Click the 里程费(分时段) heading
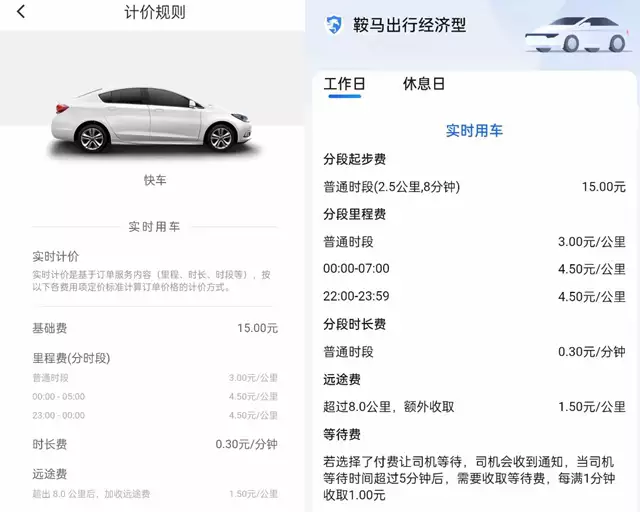This screenshot has height=512, width=640. coord(71,358)
